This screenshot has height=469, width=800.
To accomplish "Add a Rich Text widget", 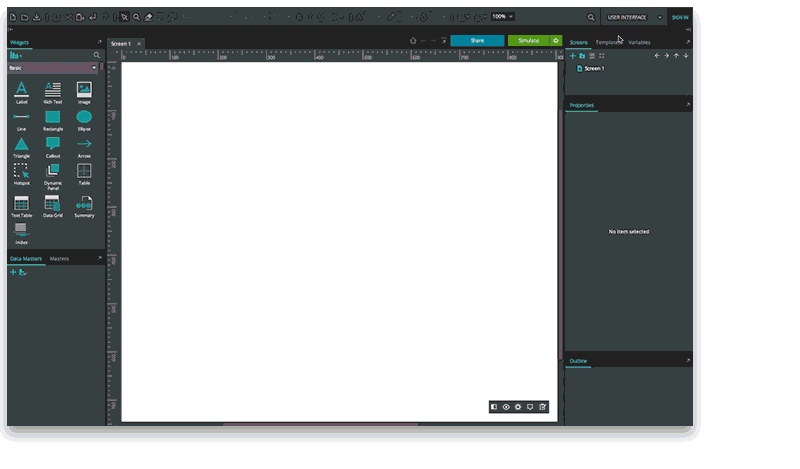I will tap(53, 92).
